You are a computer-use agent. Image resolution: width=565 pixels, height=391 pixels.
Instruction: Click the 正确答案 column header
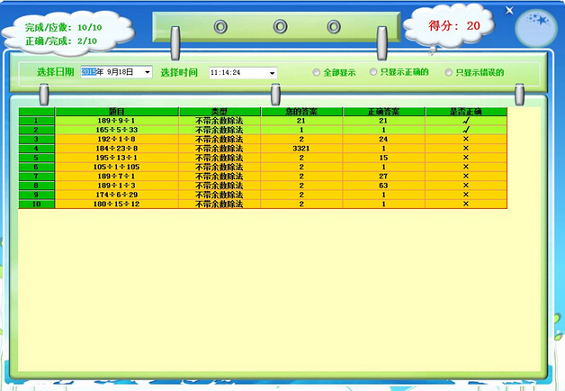click(x=383, y=112)
